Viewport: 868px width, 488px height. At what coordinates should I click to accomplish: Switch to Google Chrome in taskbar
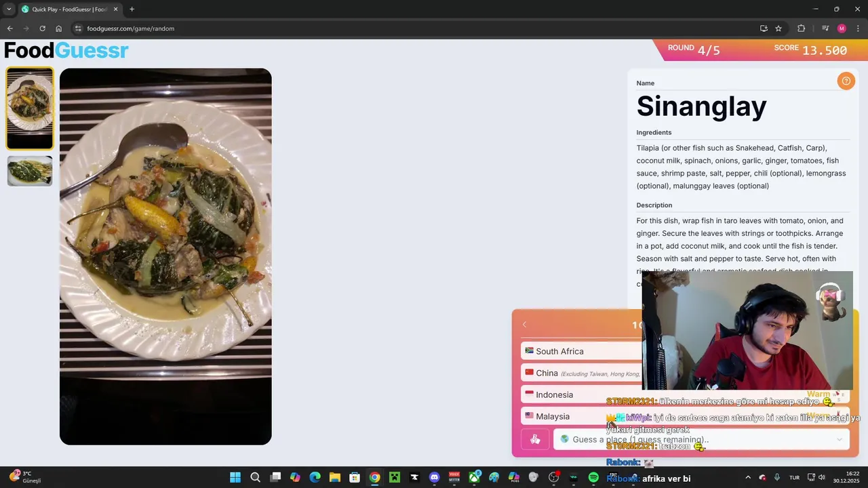374,477
